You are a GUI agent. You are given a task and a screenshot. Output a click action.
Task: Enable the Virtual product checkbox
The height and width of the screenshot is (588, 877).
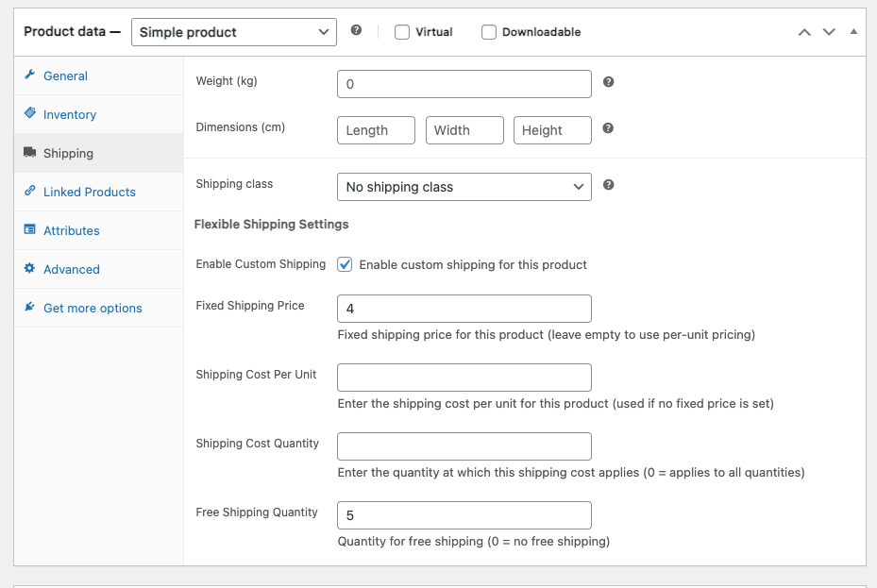(x=402, y=32)
